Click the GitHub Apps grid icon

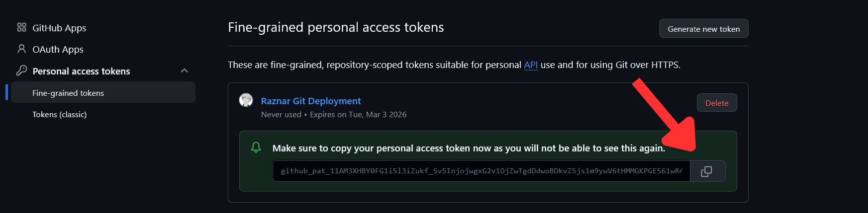point(21,27)
